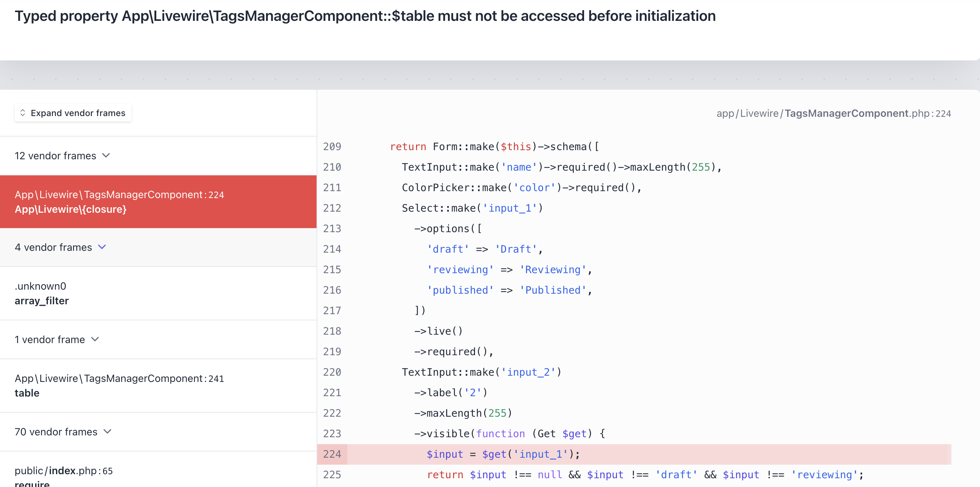This screenshot has height=487, width=980.
Task: Click the ->visible(function (Get $get) line
Action: (509, 434)
